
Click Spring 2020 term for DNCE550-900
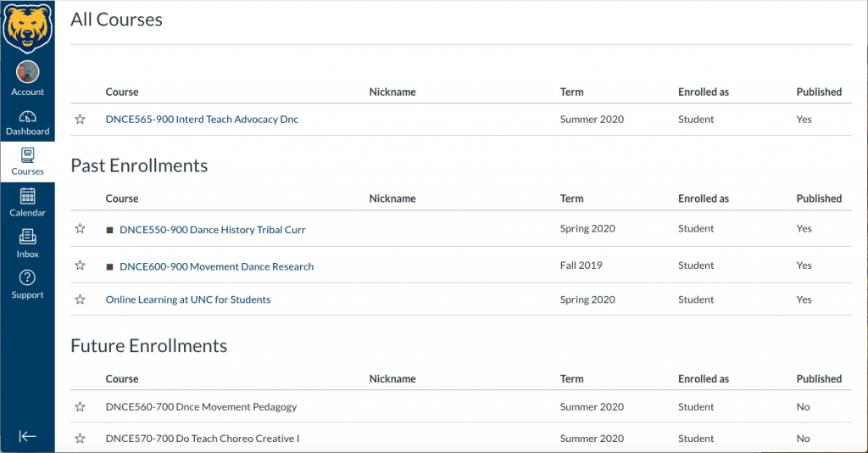tap(587, 228)
